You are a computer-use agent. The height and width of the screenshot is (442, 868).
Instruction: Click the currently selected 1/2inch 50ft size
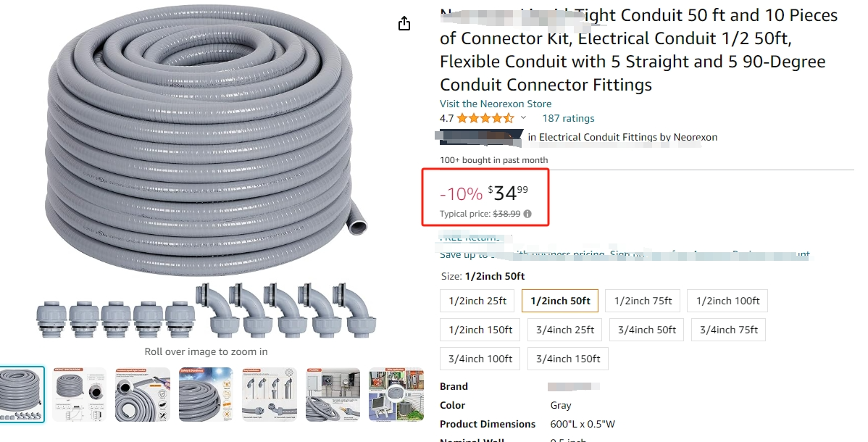point(559,301)
